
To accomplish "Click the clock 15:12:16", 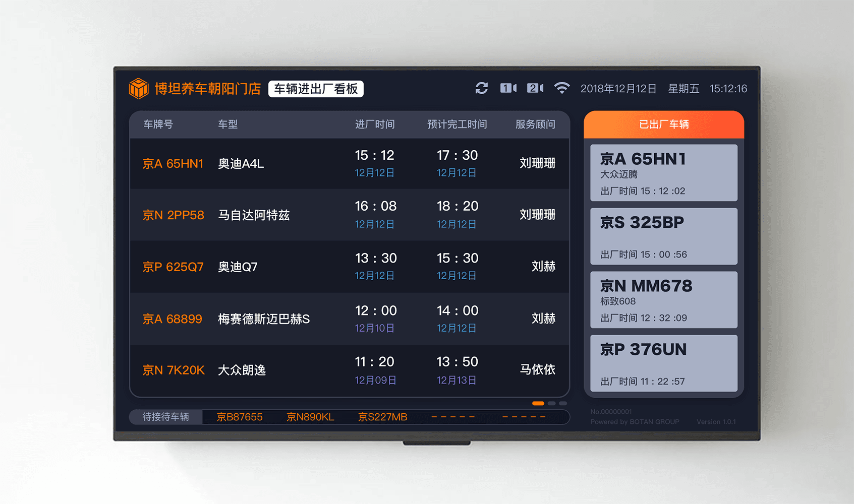I will [728, 89].
